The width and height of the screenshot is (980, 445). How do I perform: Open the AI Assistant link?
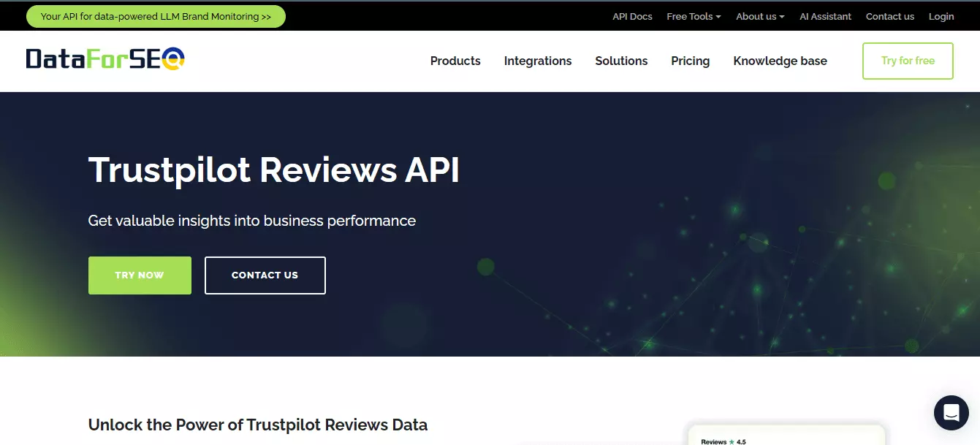[x=825, y=16]
